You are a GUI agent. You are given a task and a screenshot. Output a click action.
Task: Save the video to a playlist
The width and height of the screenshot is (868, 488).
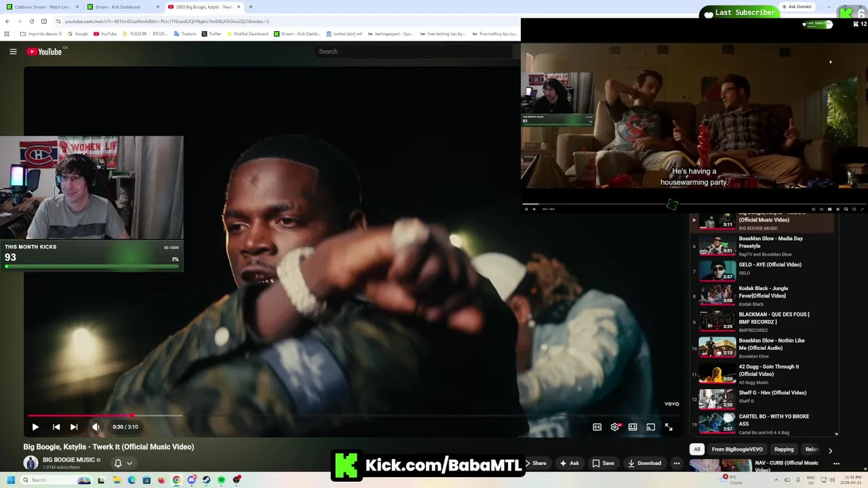click(603, 464)
